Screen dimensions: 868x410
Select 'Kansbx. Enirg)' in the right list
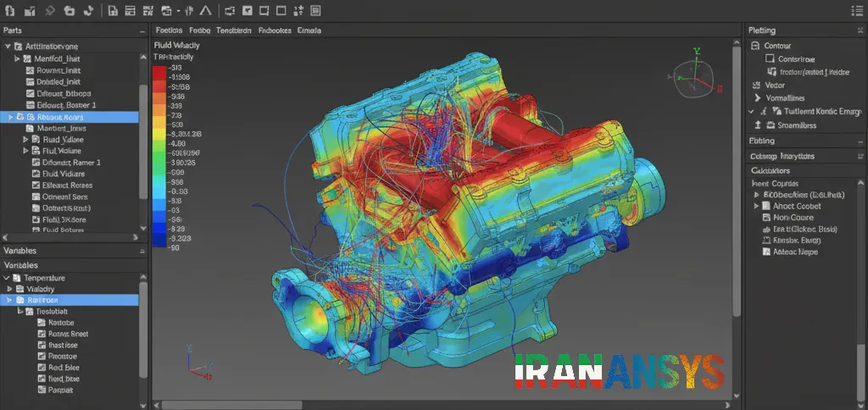click(796, 240)
